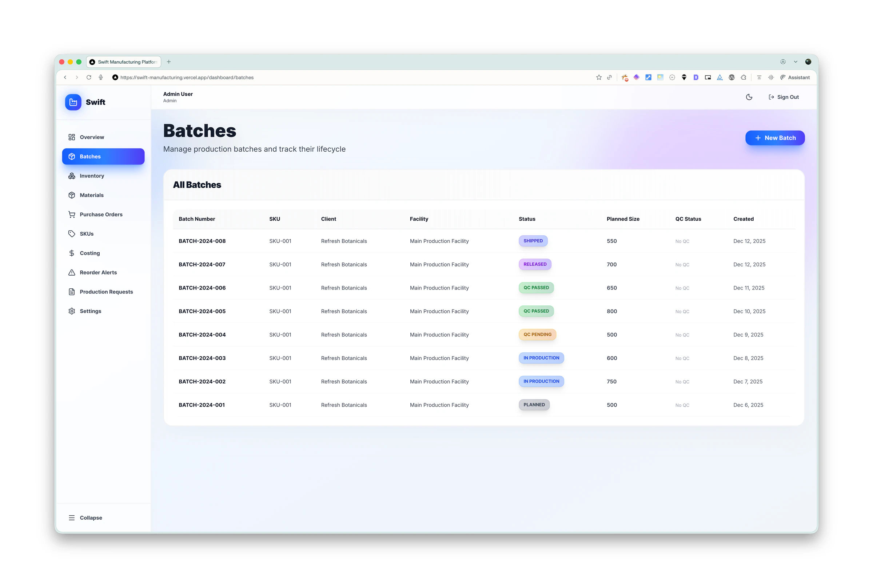Open a new browser tab
The width and height of the screenshot is (873, 588).
click(169, 62)
